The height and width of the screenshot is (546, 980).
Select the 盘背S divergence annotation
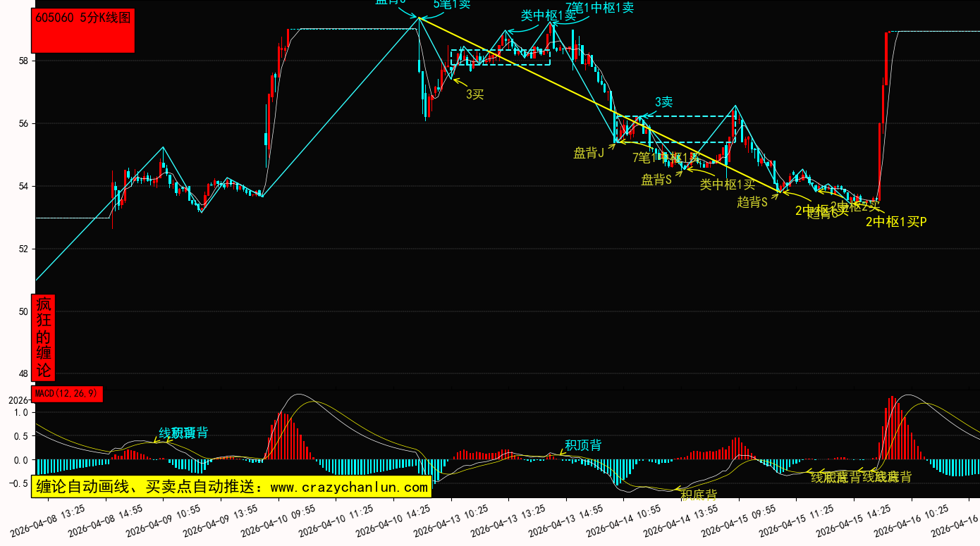(656, 180)
